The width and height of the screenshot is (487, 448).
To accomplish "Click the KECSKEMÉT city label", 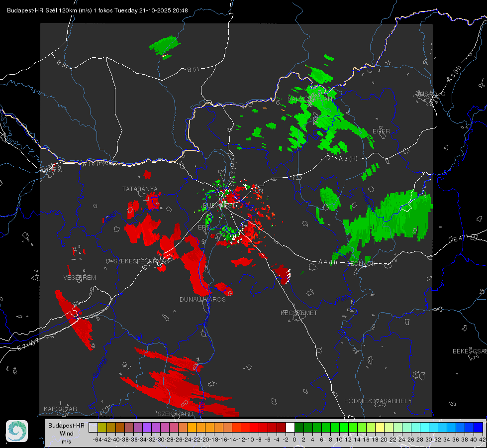I will pos(299,313).
